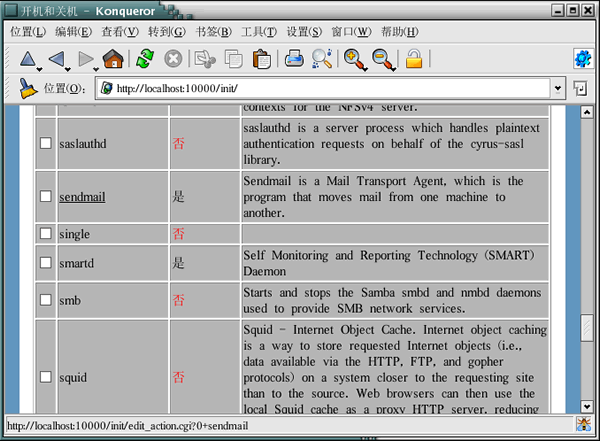Expand the Back button history dropdown arrow
The image size is (600, 441).
[68, 69]
